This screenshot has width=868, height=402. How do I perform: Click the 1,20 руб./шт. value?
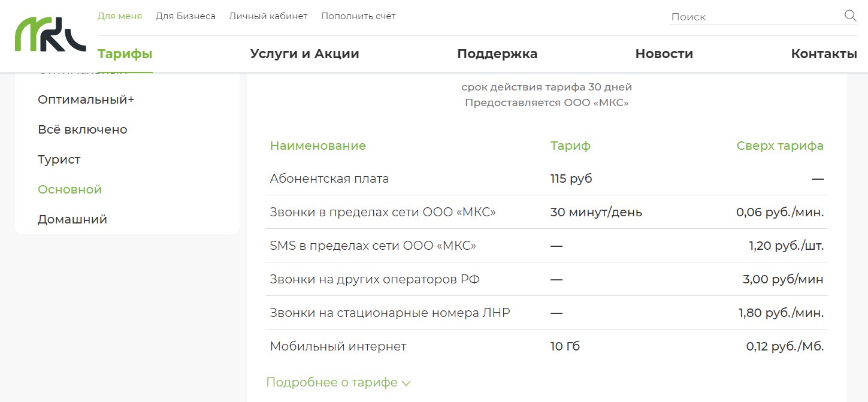point(787,246)
